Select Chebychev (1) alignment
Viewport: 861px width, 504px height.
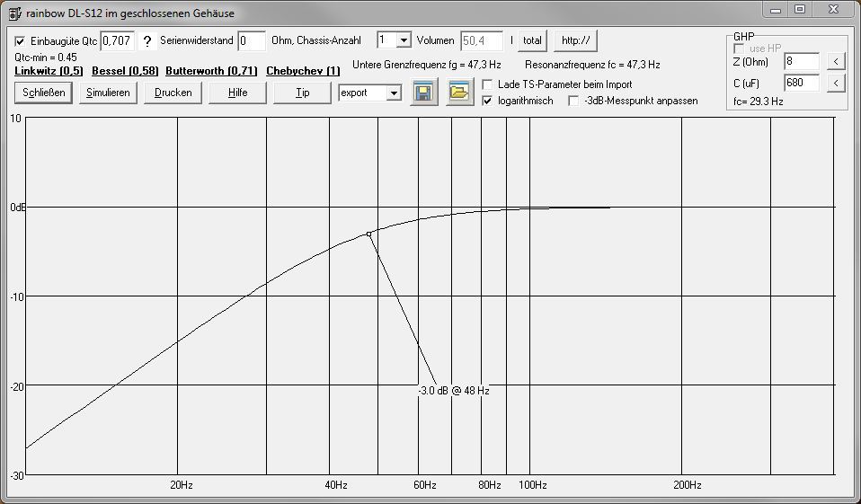pyautogui.click(x=303, y=71)
